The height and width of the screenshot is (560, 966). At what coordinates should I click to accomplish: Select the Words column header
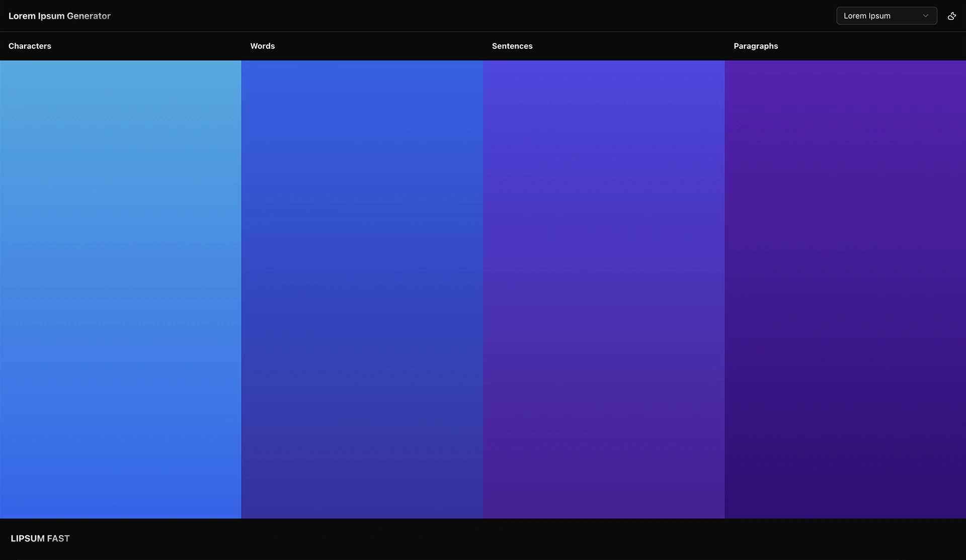click(262, 46)
